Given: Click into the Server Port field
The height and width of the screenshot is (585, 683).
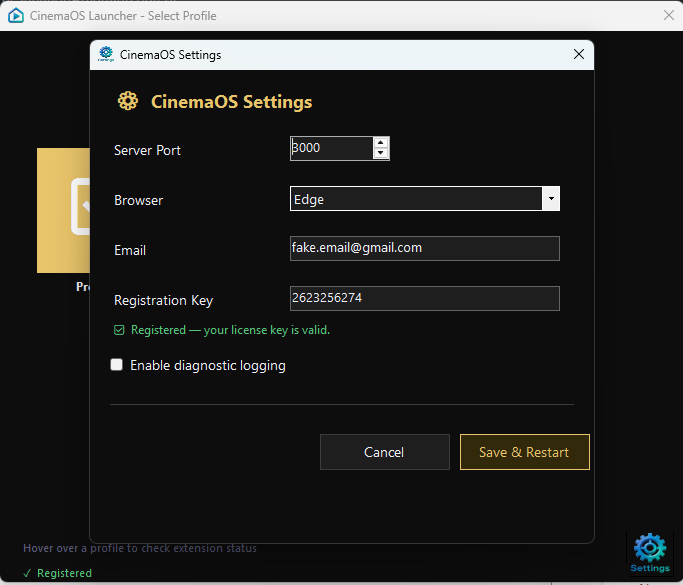Looking at the screenshot, I should coord(331,148).
